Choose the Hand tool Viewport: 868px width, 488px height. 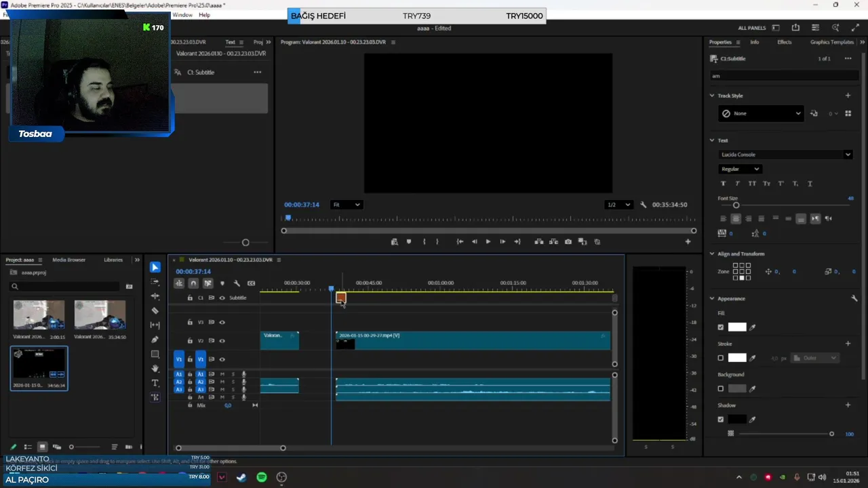tap(155, 368)
